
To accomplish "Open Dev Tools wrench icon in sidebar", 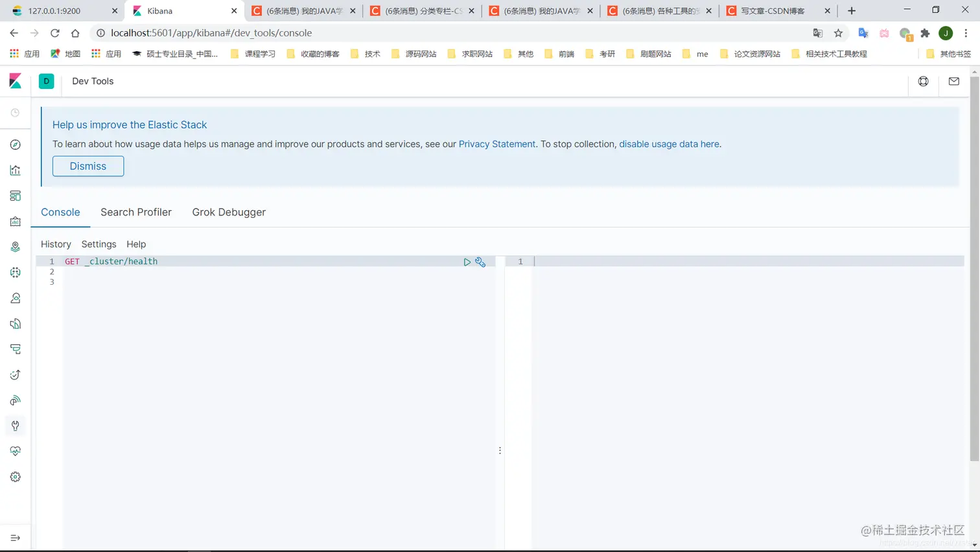I will (x=16, y=426).
